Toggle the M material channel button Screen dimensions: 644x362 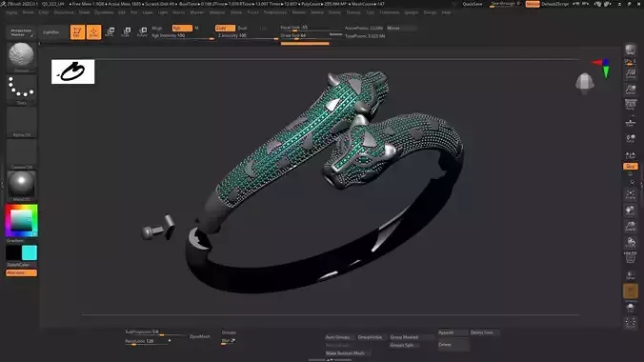coord(197,28)
